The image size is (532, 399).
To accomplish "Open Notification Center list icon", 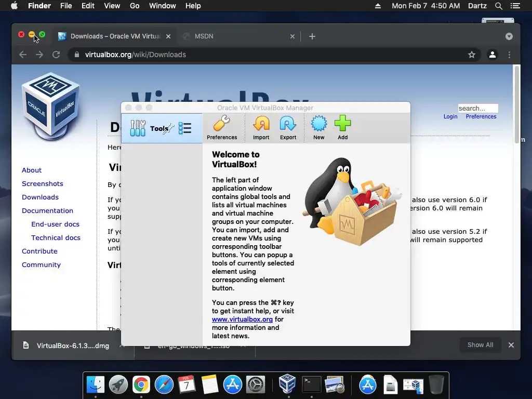I will (x=515, y=6).
